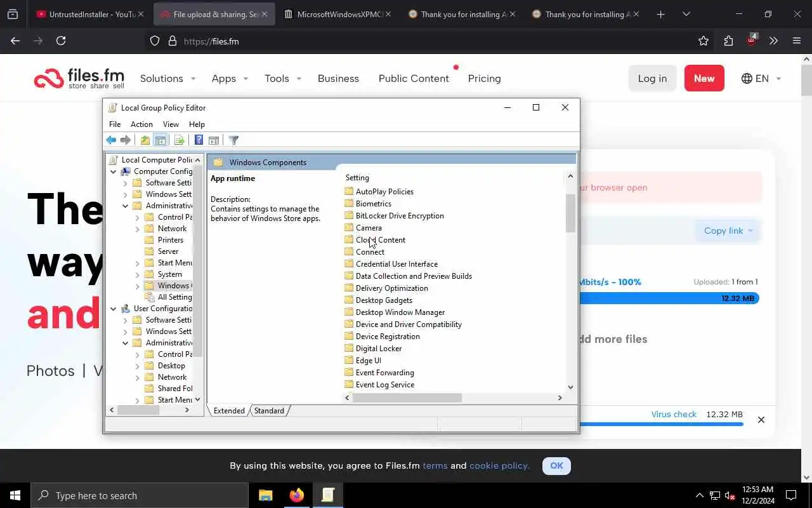Open the Tools dropdown on files.fm

tap(283, 79)
